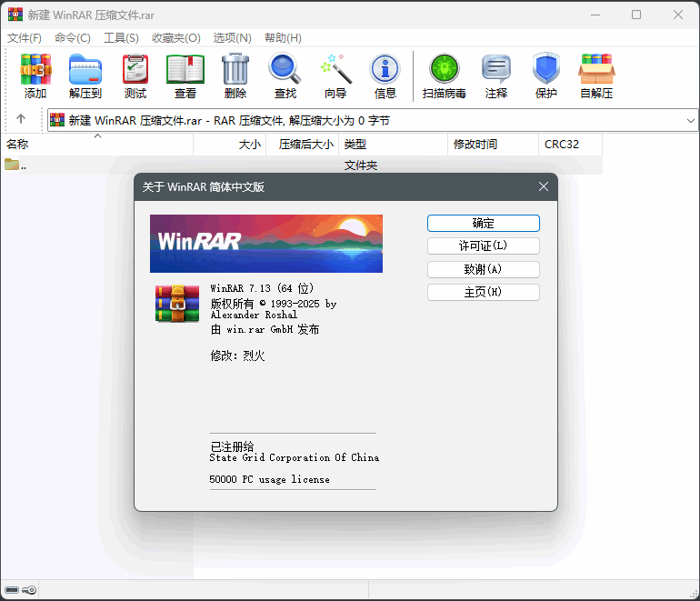This screenshot has height=601, width=700.
Task: Open the Info (信息) toolbar icon
Action: (385, 69)
